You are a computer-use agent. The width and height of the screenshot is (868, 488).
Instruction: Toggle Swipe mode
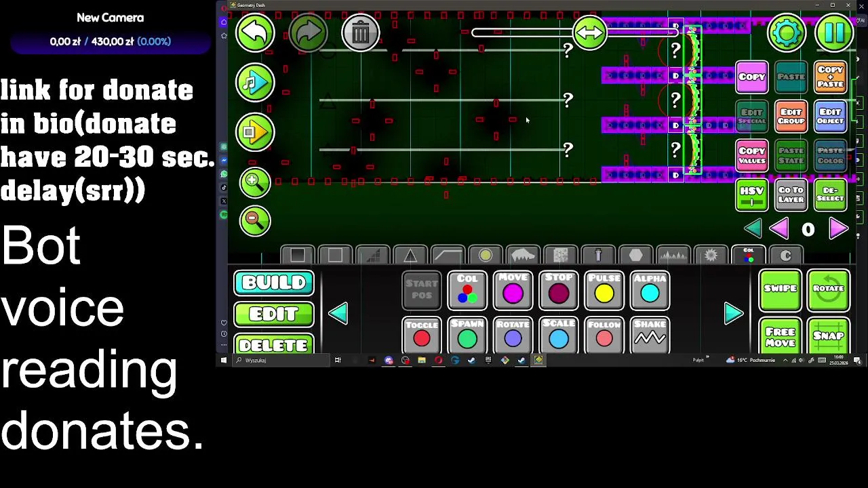point(781,290)
